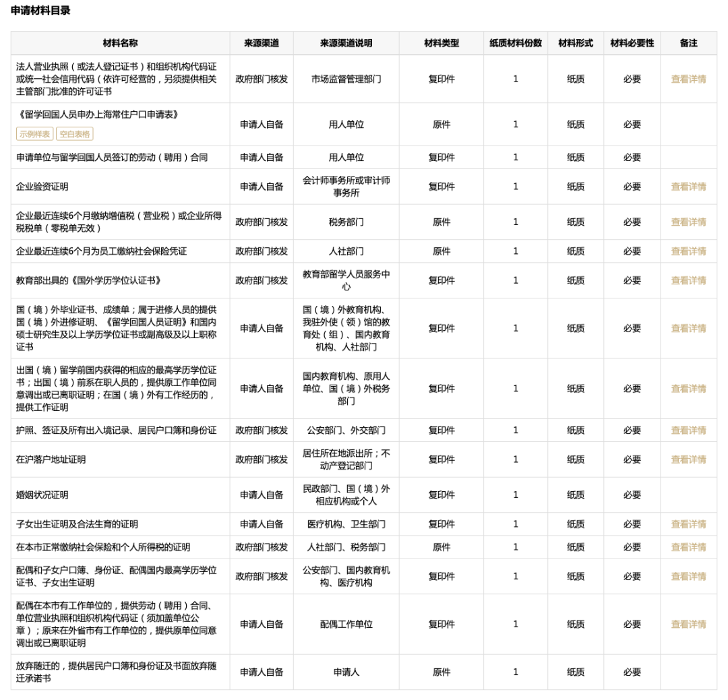Open 示例样表 for the 申请表 row
Image resolution: width=728 pixels, height=700 pixels.
(35, 133)
